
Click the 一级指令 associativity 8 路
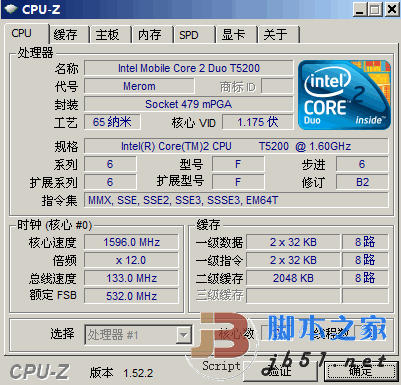pos(365,260)
